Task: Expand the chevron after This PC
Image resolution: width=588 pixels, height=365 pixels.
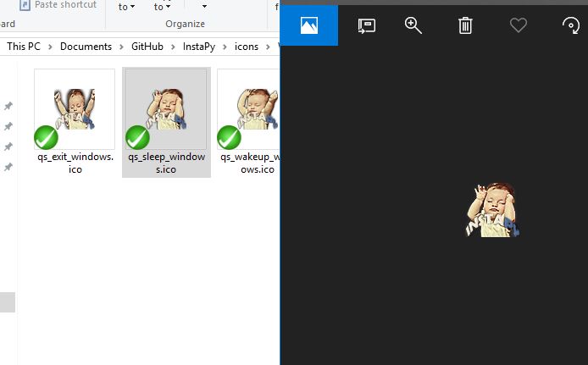Action: 50,47
